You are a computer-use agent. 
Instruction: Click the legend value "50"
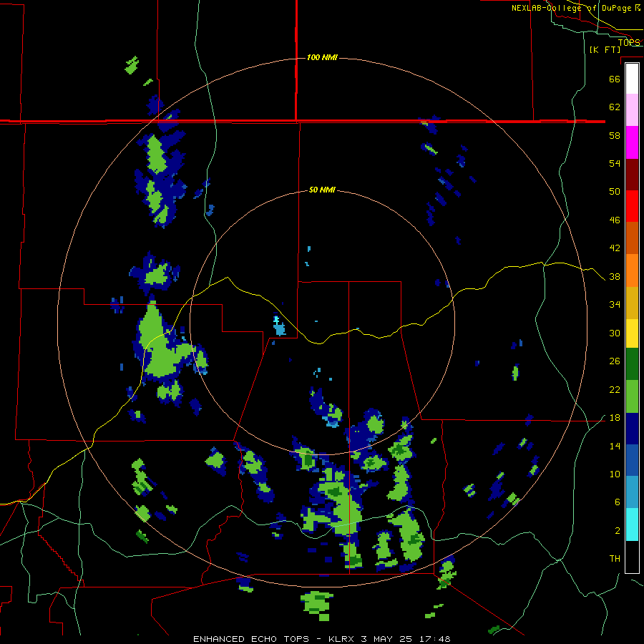(615, 192)
